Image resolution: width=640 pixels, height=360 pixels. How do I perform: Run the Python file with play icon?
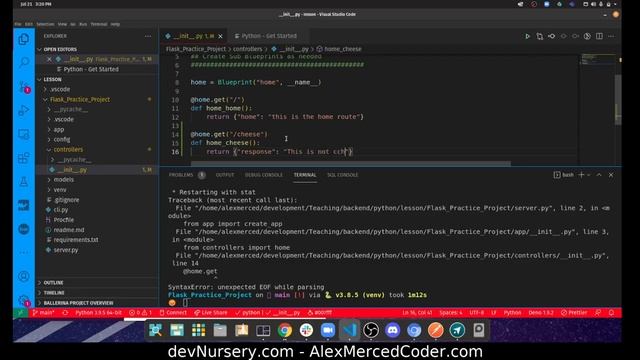[x=527, y=36]
